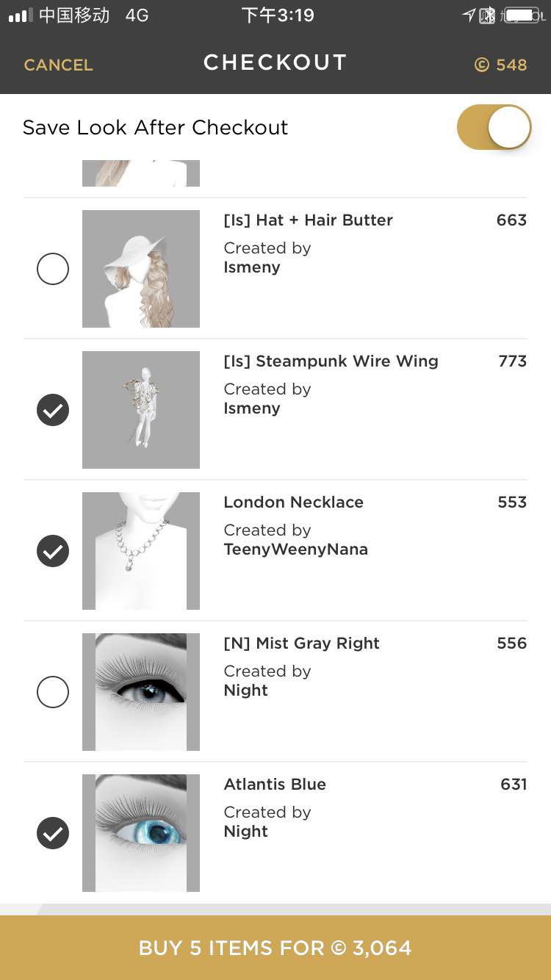Tap the cellular signal bars icon
Viewport: 551px width, 980px height.
click(x=21, y=15)
